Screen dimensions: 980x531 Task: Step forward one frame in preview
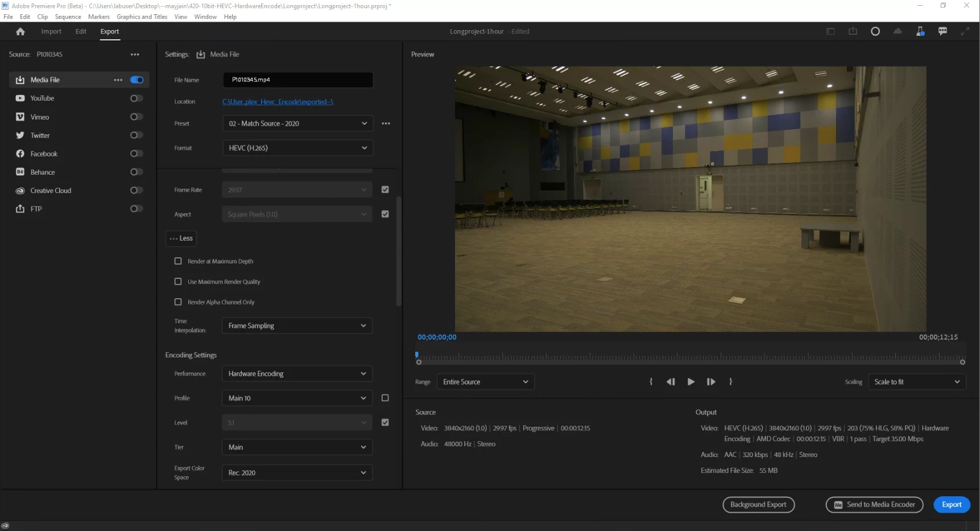(711, 382)
